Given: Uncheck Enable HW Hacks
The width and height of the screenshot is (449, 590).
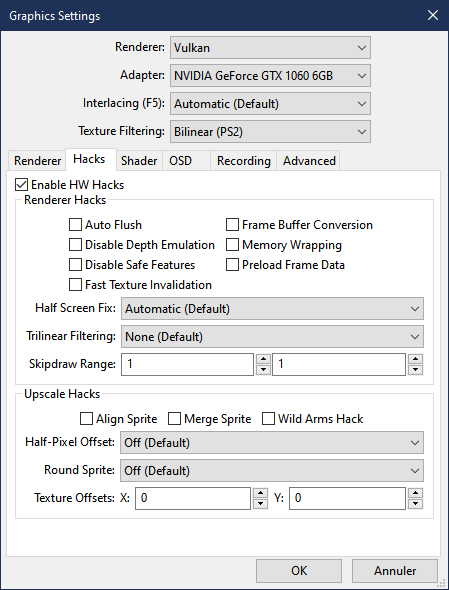Looking at the screenshot, I should [21, 185].
